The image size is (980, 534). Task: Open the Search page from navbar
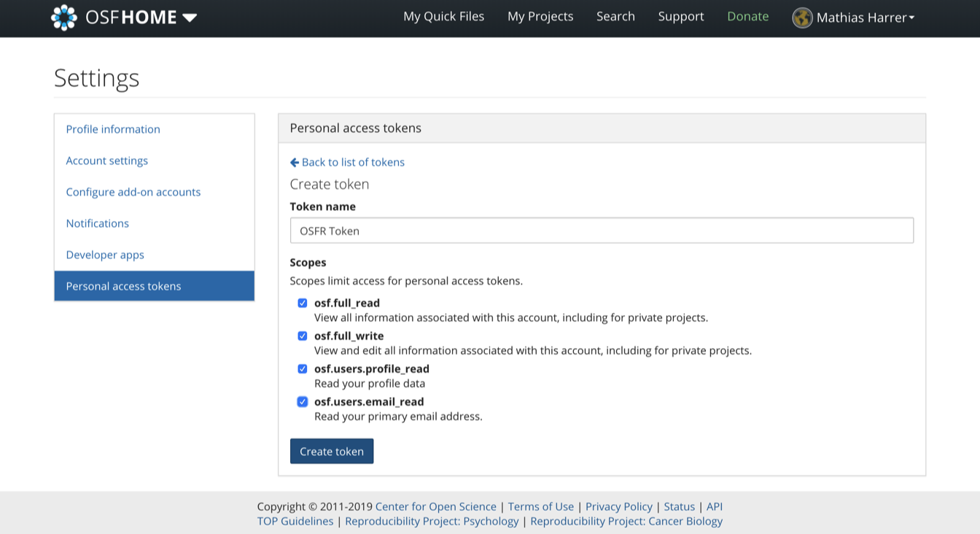pyautogui.click(x=615, y=16)
